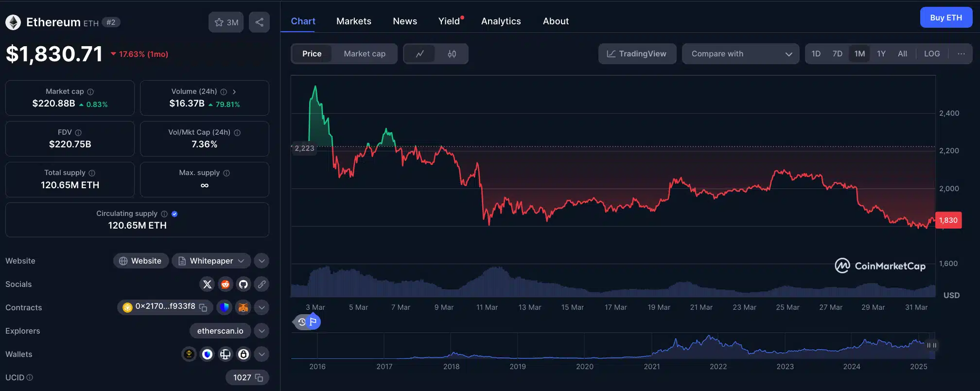Show Vol/Mkt Cap (24h) info icon

[237, 133]
